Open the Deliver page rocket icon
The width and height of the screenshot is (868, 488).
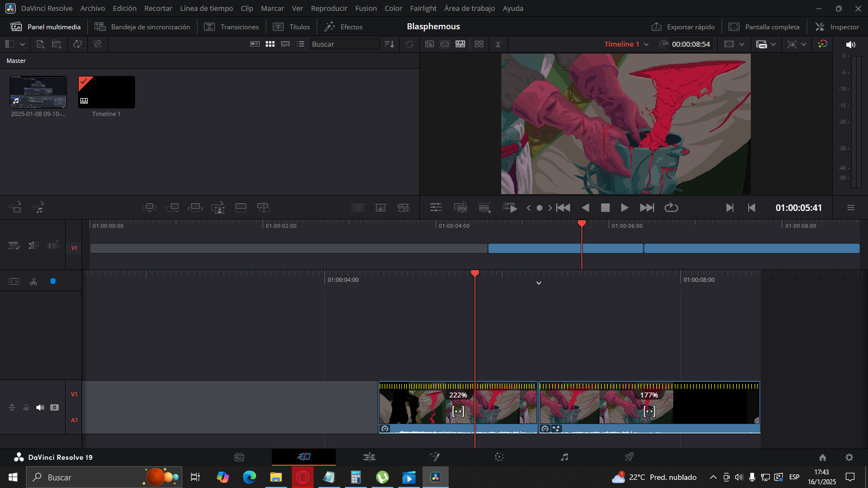(x=629, y=457)
